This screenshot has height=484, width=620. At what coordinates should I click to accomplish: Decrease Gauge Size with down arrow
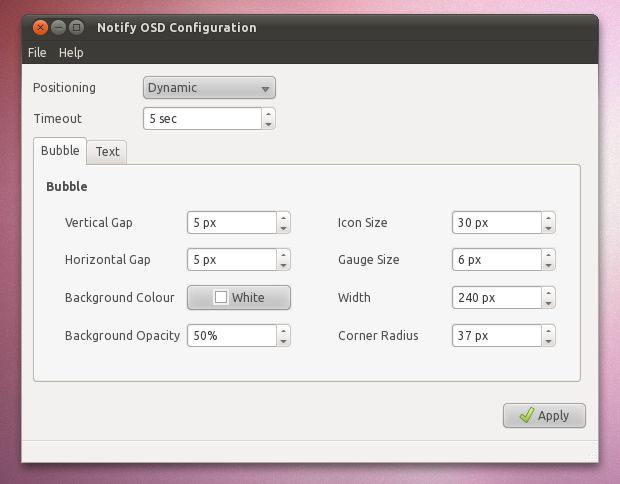click(548, 265)
